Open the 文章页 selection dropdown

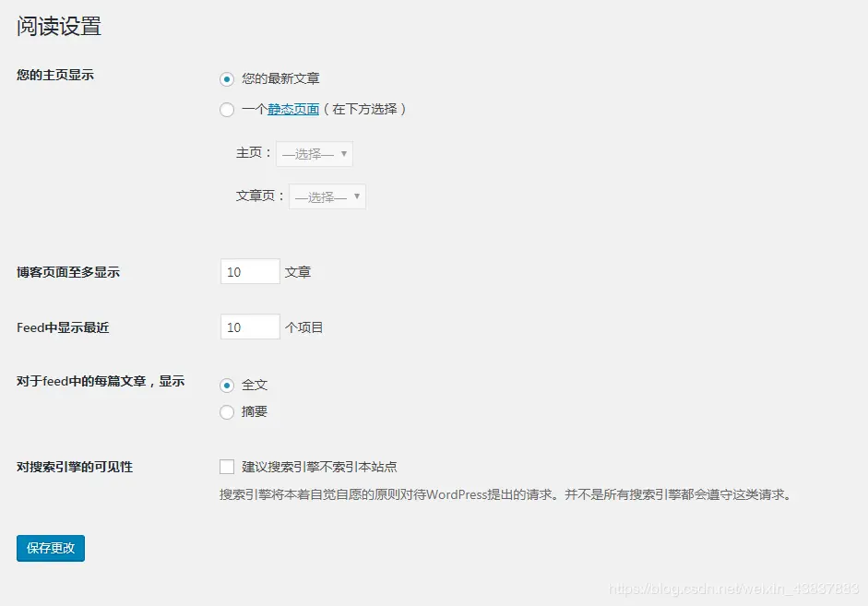tap(326, 196)
